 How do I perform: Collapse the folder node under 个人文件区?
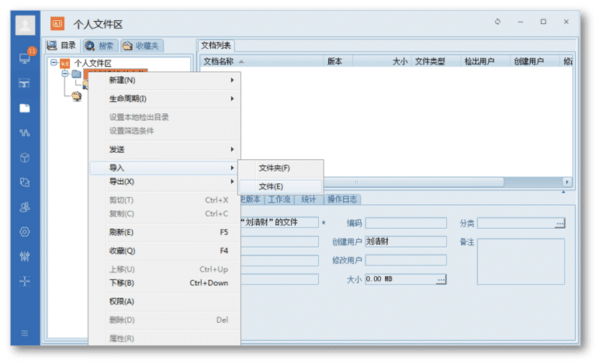[65, 73]
